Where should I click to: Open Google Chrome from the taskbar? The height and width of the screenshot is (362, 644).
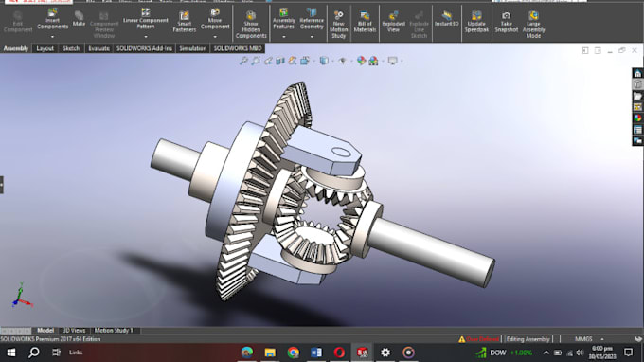click(294, 353)
